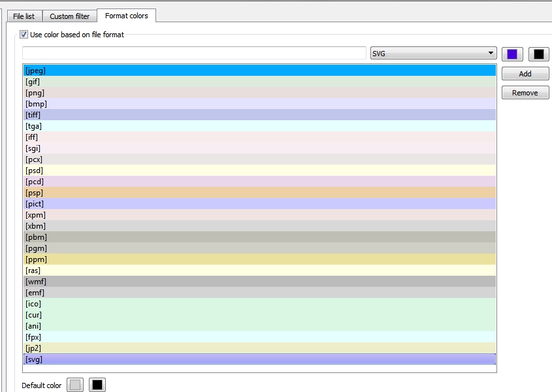Screen dimensions: 552x392
Task: Click the black text color swatch beside purple
Action: (539, 54)
